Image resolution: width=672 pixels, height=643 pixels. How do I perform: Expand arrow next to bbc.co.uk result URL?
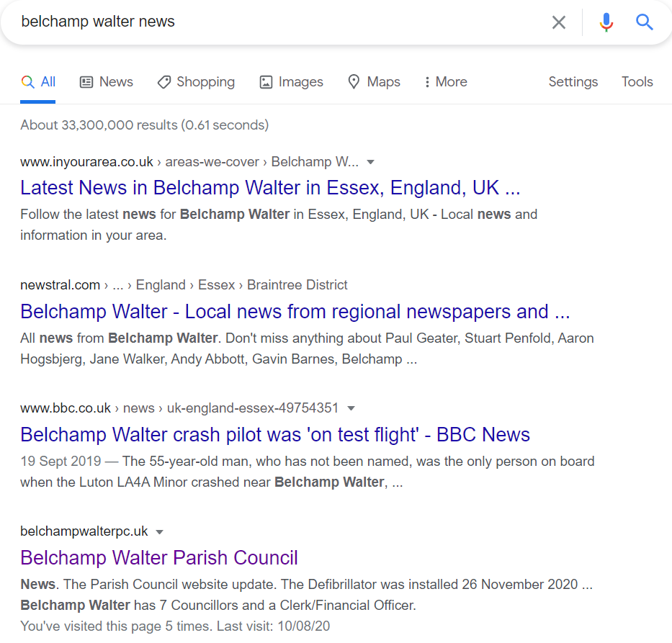(x=351, y=408)
